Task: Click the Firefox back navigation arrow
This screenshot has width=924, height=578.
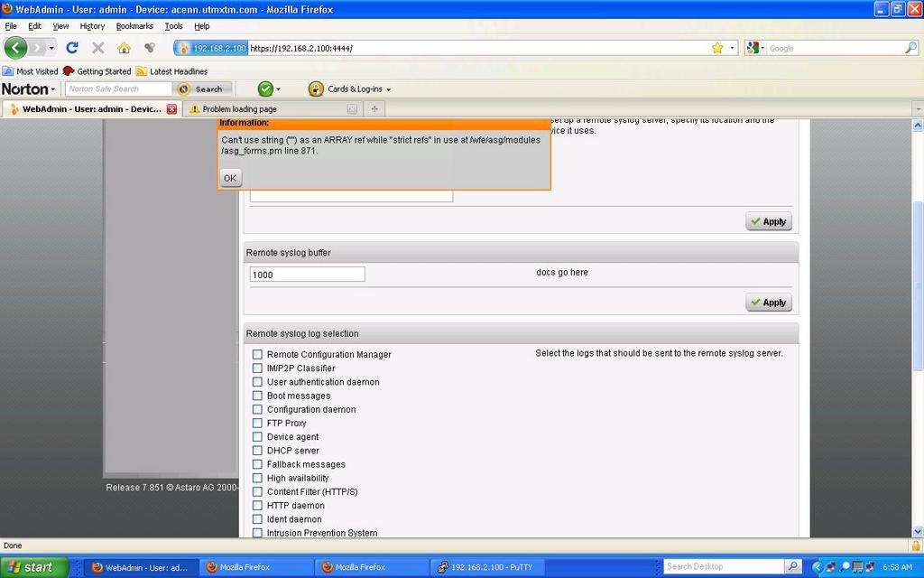Action: pyautogui.click(x=15, y=48)
